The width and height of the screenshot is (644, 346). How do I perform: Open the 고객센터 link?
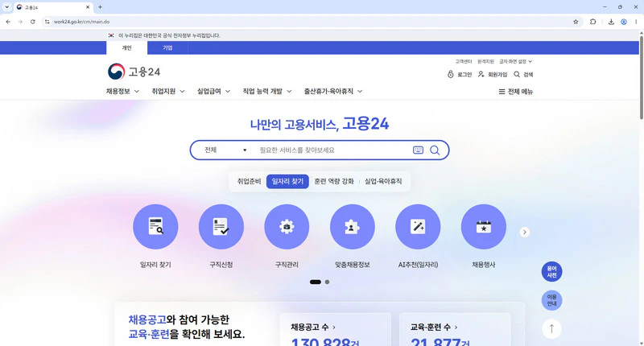[464, 62]
